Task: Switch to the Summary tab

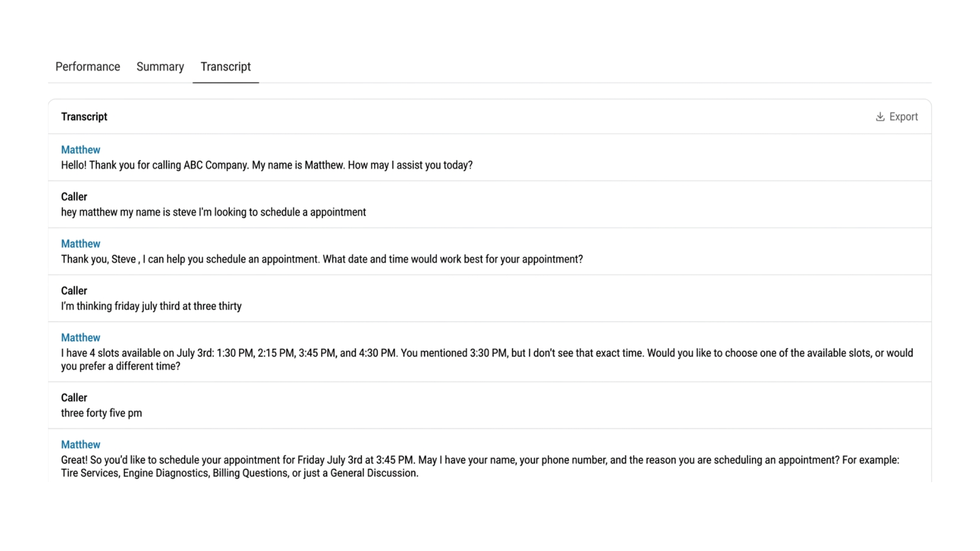Action: [x=160, y=67]
